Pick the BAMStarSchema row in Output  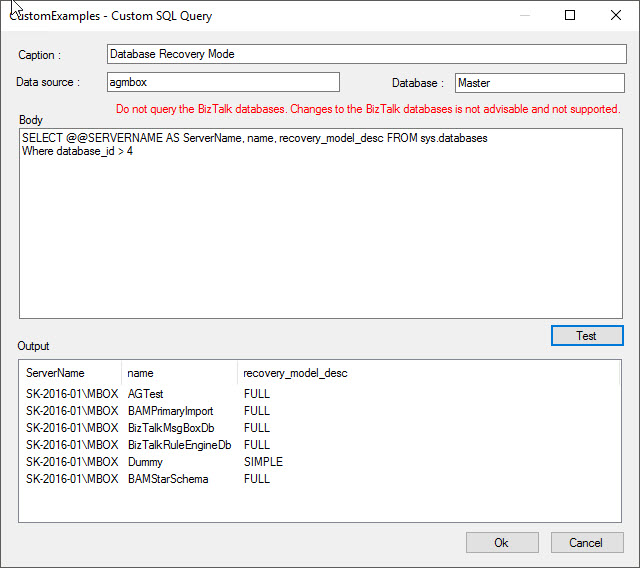[x=168, y=479]
